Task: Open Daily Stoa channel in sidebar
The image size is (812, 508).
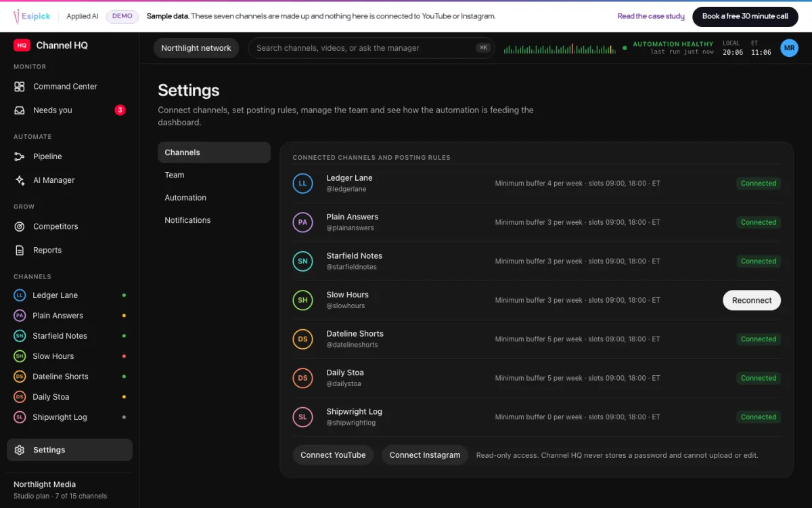Action: [70, 397]
